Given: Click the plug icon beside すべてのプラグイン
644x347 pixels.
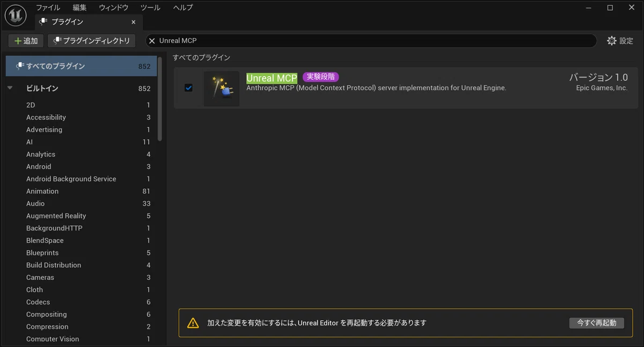Looking at the screenshot, I should 20,66.
